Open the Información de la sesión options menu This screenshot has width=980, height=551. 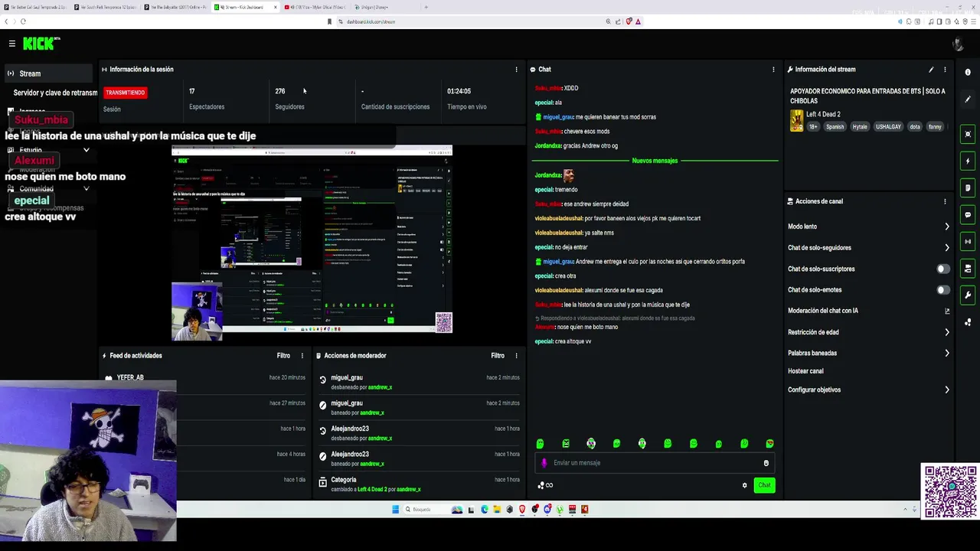coord(516,70)
